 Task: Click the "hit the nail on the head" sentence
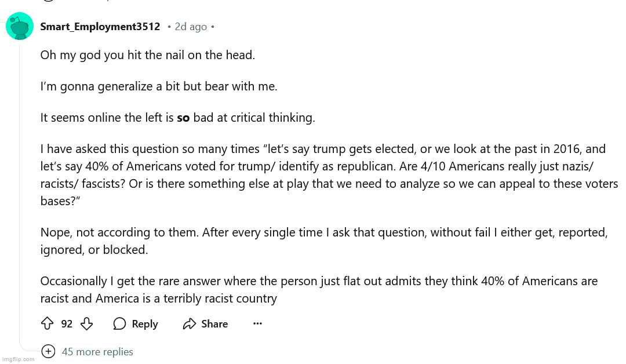(x=147, y=55)
